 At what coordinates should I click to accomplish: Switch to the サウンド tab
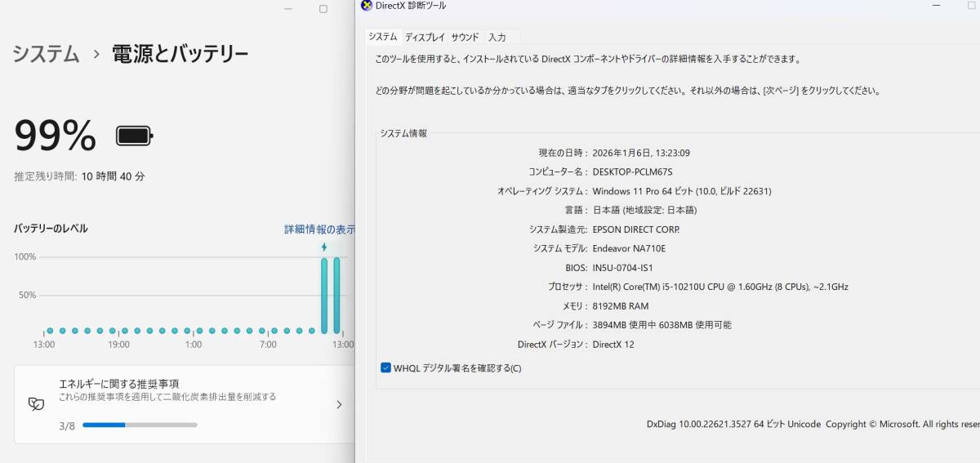465,37
